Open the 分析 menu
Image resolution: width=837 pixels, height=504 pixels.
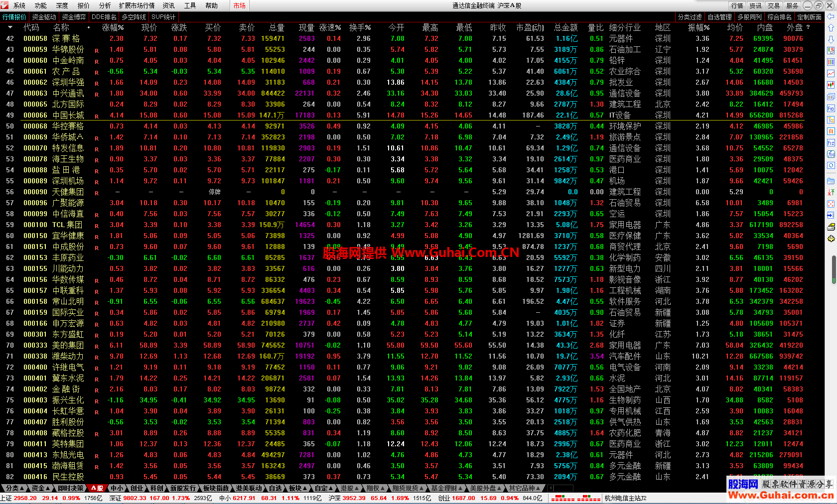pos(105,5)
